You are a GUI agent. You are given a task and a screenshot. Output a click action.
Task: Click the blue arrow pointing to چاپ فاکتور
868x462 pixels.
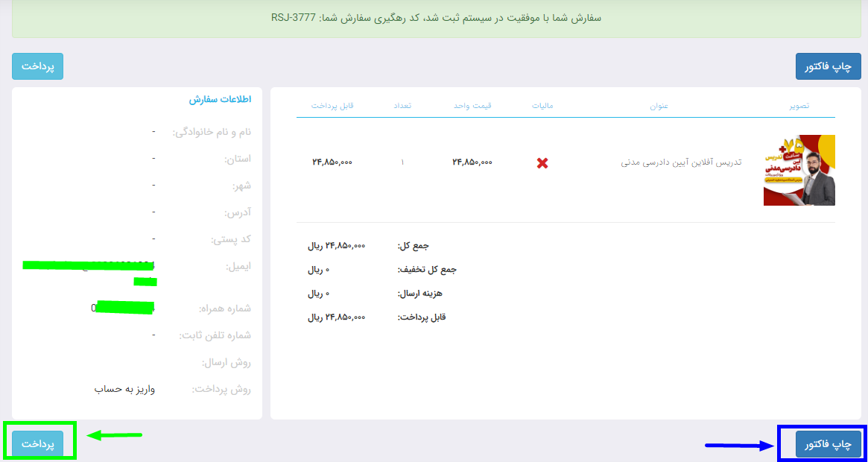pyautogui.click(x=738, y=446)
